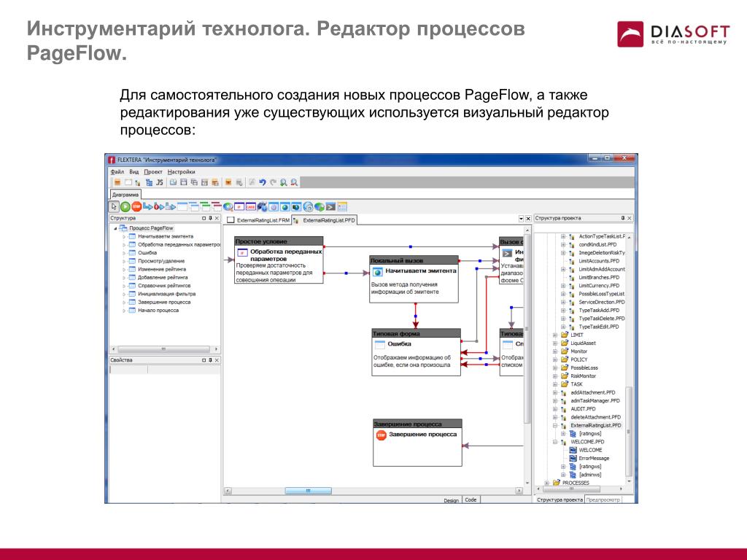Click the red-marker arrow transition icon

[x=158, y=206]
